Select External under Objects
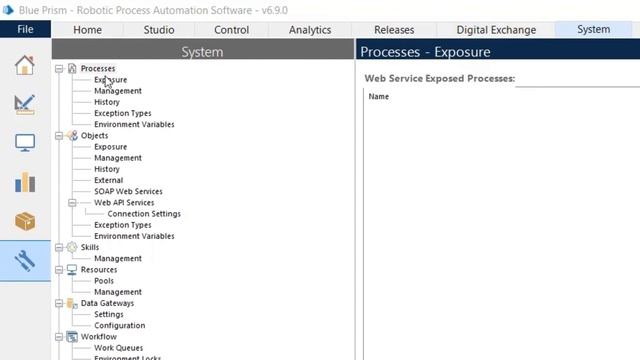 (108, 180)
